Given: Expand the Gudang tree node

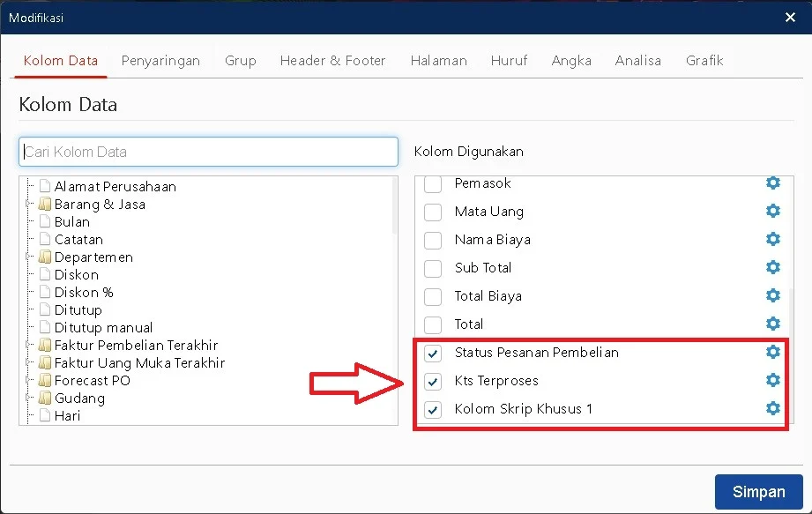Looking at the screenshot, I should 28,398.
